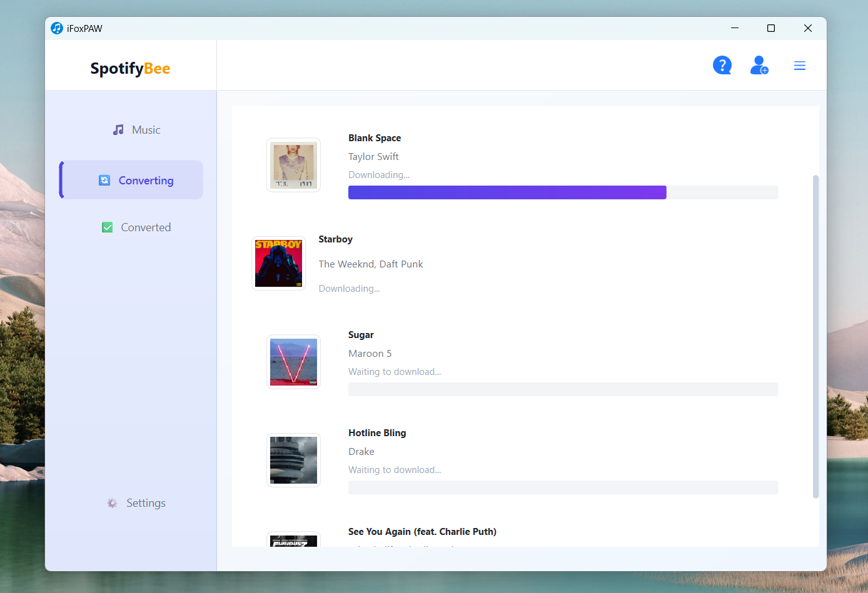Viewport: 868px width, 593px height.
Task: Open the help question mark icon
Action: point(722,65)
